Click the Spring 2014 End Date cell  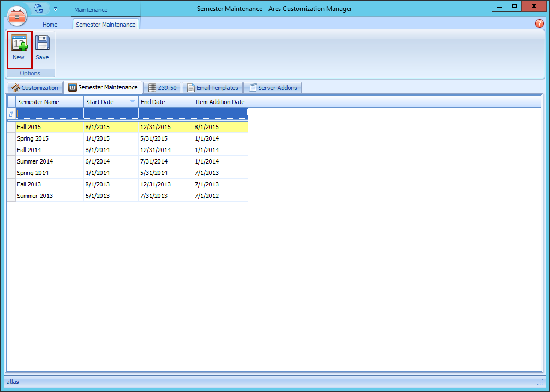[165, 173]
